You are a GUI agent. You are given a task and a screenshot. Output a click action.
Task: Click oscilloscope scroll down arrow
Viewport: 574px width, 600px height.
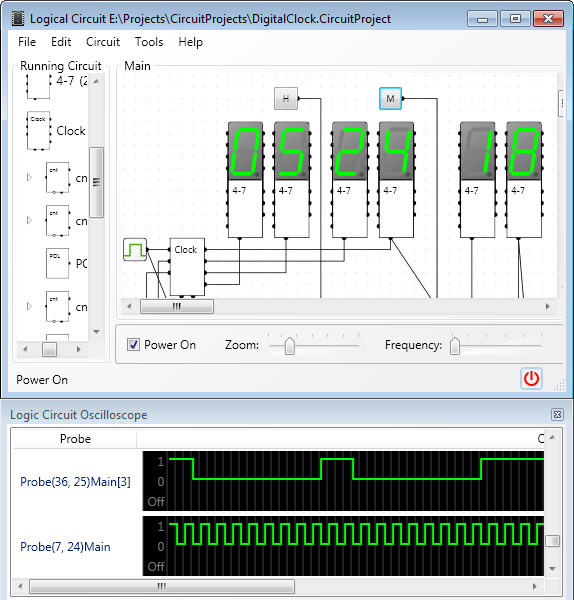(552, 569)
